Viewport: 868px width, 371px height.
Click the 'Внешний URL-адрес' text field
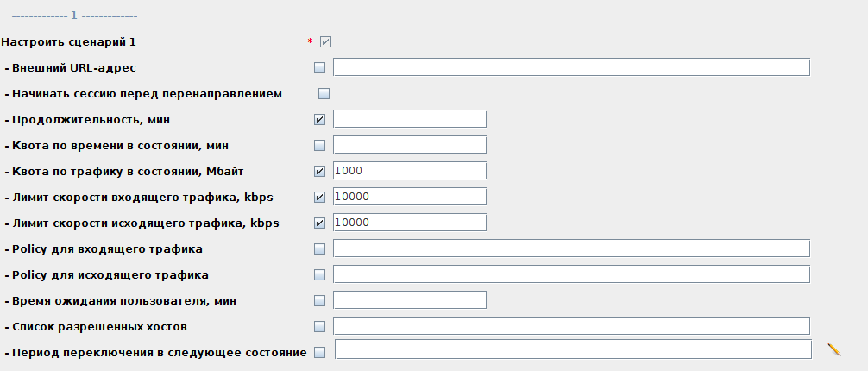(x=571, y=67)
